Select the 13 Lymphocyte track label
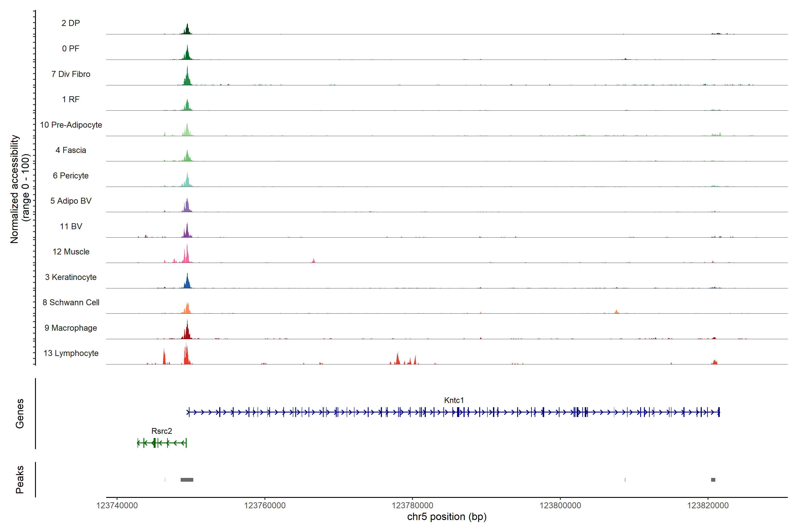798x532 pixels. tap(71, 353)
